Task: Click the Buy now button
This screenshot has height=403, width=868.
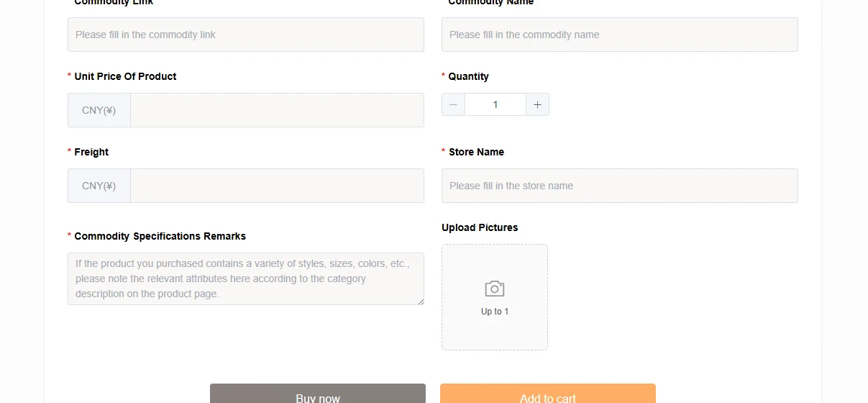Action: pos(318,394)
